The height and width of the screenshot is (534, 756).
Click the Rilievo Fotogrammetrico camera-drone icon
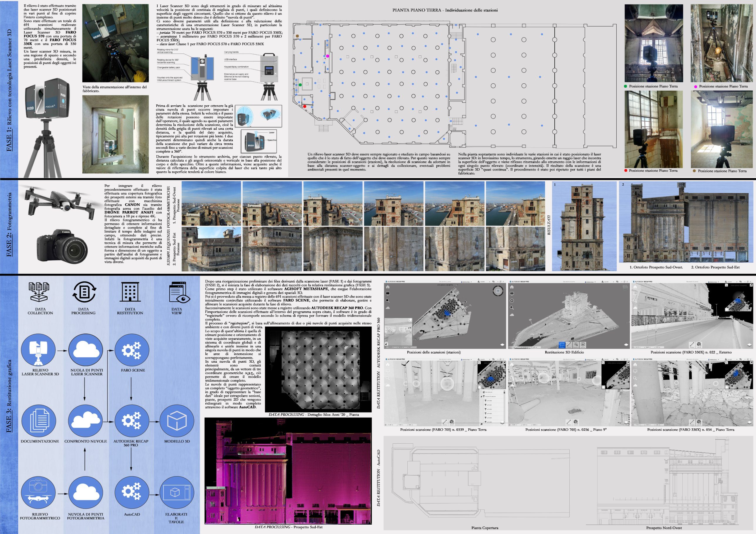[x=39, y=492]
